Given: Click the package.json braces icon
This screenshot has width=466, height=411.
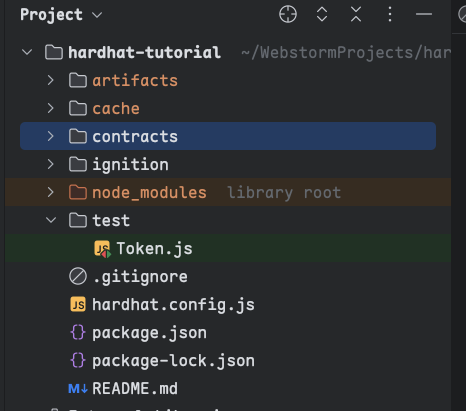Looking at the screenshot, I should pos(78,332).
